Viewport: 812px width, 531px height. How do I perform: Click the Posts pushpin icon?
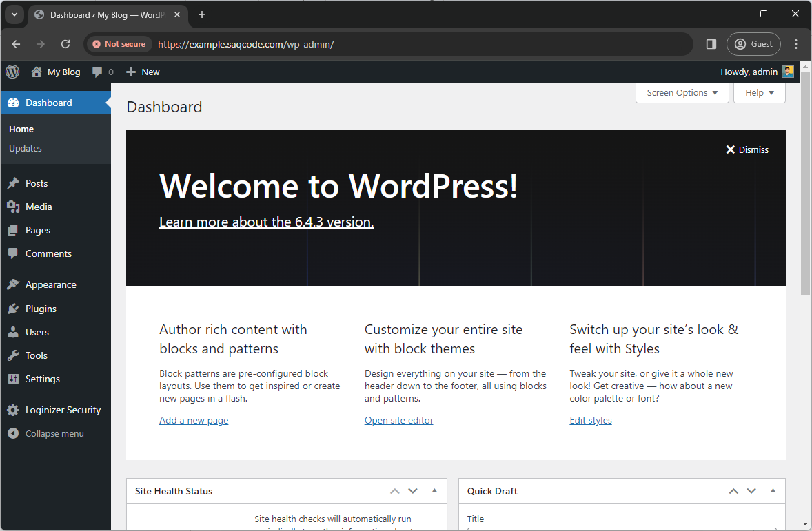click(14, 183)
